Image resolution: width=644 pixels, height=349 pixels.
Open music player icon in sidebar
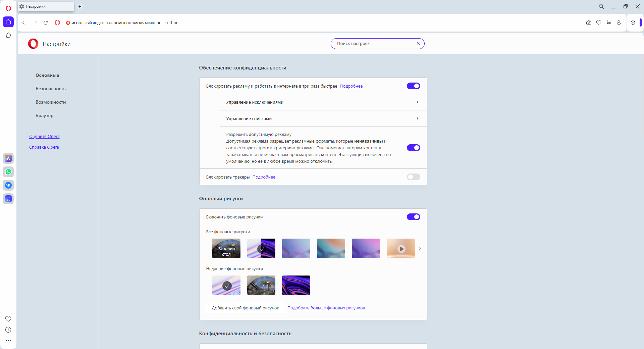pos(8,199)
